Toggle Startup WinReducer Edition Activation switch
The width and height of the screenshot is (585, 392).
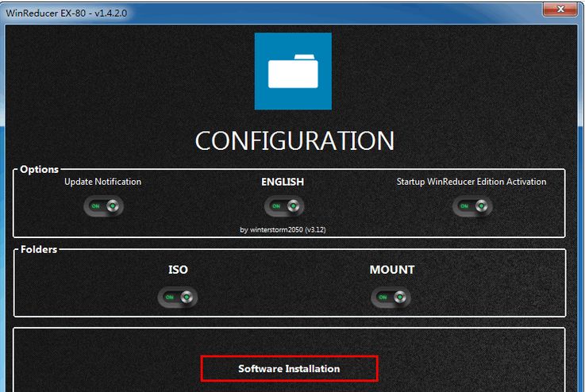click(472, 206)
